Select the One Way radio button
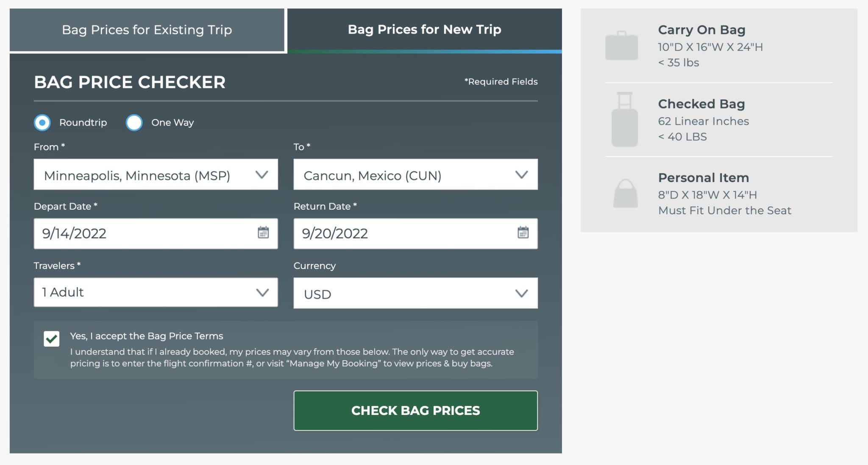 click(x=134, y=123)
